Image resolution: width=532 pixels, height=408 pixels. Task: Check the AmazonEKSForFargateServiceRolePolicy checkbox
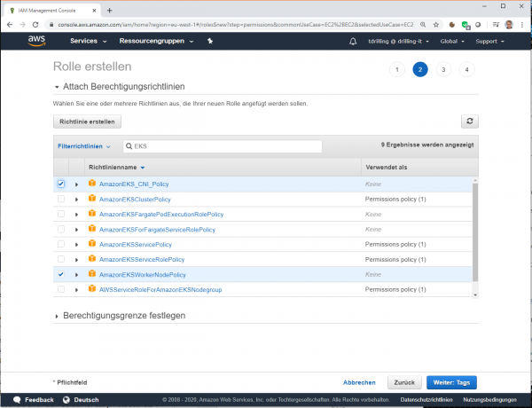tap(61, 229)
